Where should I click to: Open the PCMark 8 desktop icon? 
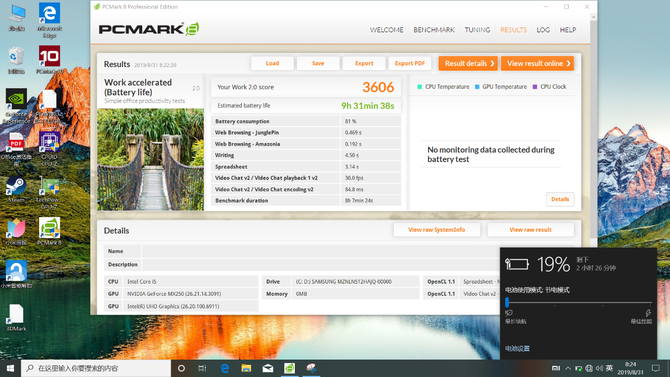tap(49, 231)
